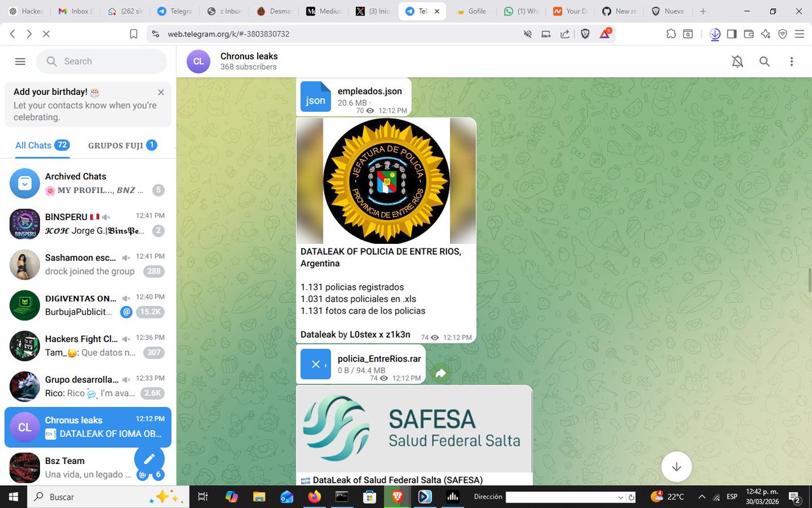Open the Grupo desarrolla chat
This screenshot has width=812, height=508.
(88, 386)
